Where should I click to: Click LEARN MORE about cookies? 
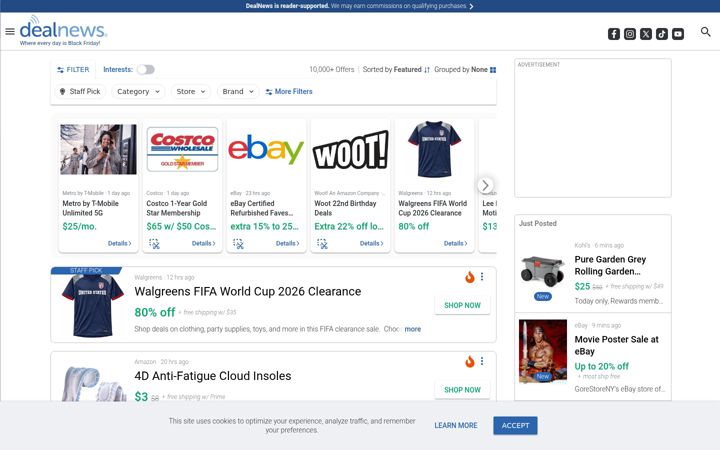point(456,426)
